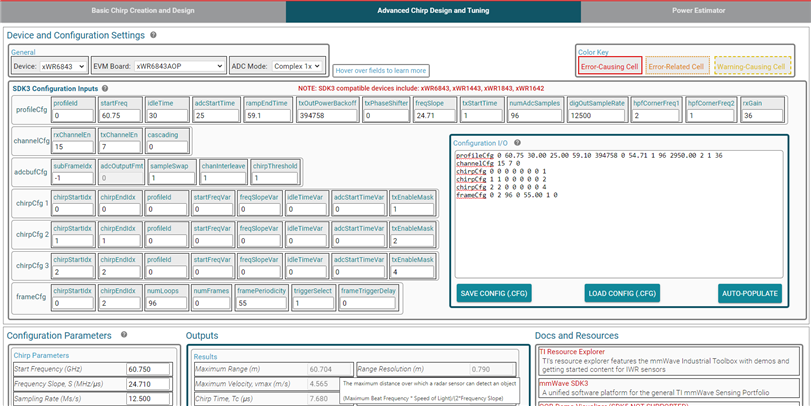Click the Range Resolution (m) value 0.790
The height and width of the screenshot is (406, 811).
tap(492, 369)
